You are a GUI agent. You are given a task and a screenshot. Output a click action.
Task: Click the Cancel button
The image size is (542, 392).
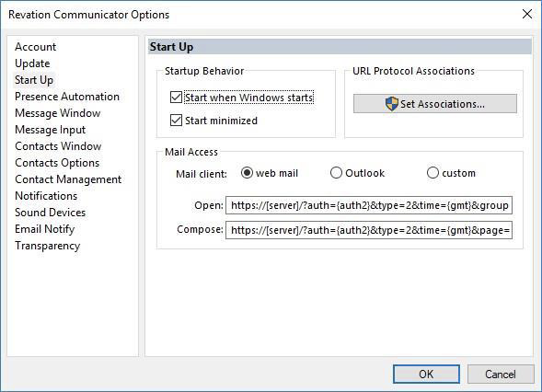point(501,374)
